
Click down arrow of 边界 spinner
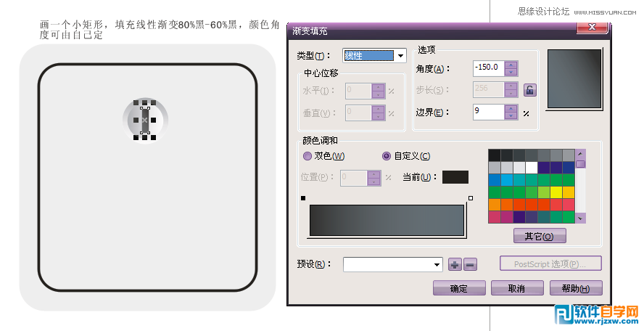512,116
